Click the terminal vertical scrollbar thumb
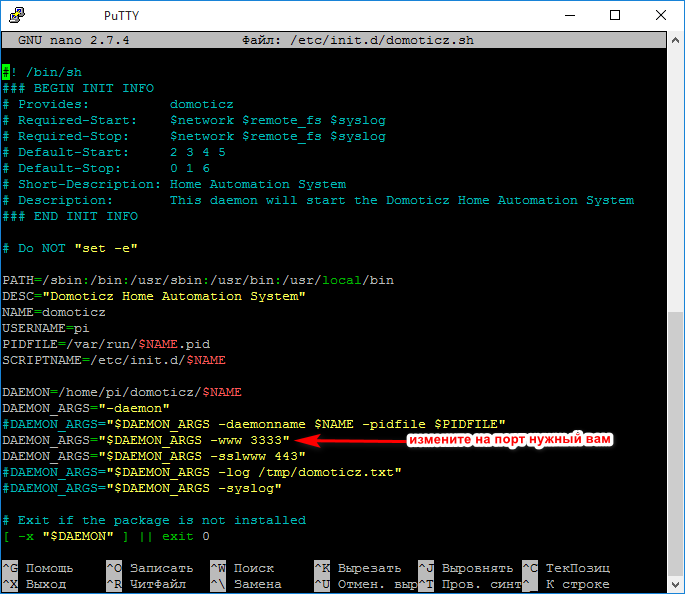The width and height of the screenshot is (685, 594). click(x=675, y=444)
